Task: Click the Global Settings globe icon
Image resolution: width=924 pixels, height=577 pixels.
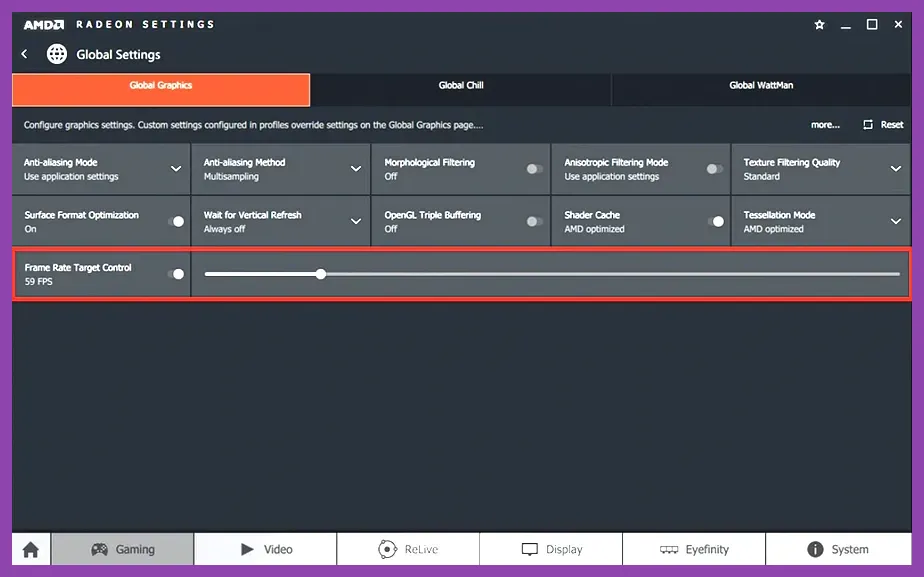Action: click(x=57, y=54)
